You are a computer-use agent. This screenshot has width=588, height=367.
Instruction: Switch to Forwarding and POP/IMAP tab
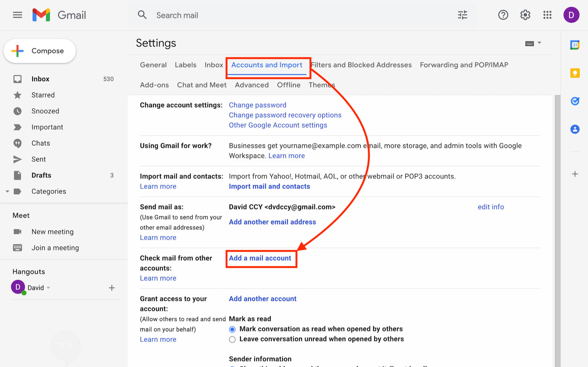tap(464, 65)
